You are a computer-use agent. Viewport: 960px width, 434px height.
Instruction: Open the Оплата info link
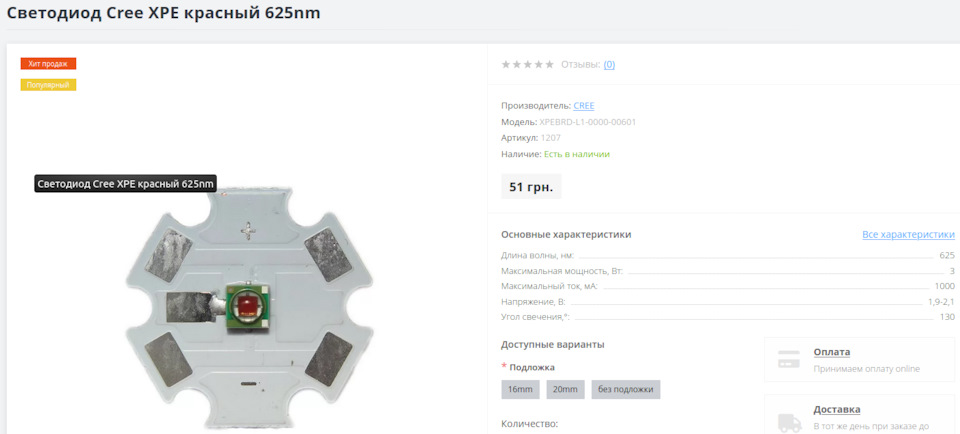pos(831,352)
